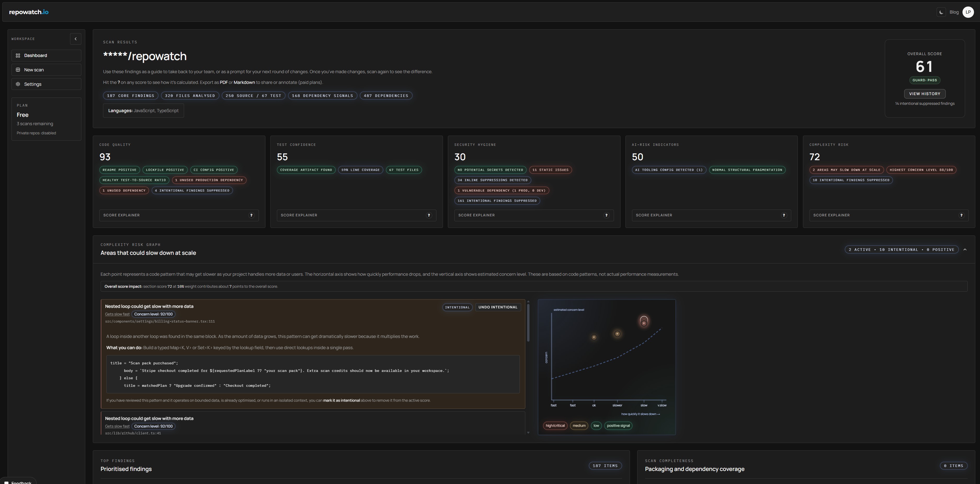Image resolution: width=980 pixels, height=484 pixels.
Task: Click the 34 Inline Suppressions Detected tag
Action: [492, 180]
